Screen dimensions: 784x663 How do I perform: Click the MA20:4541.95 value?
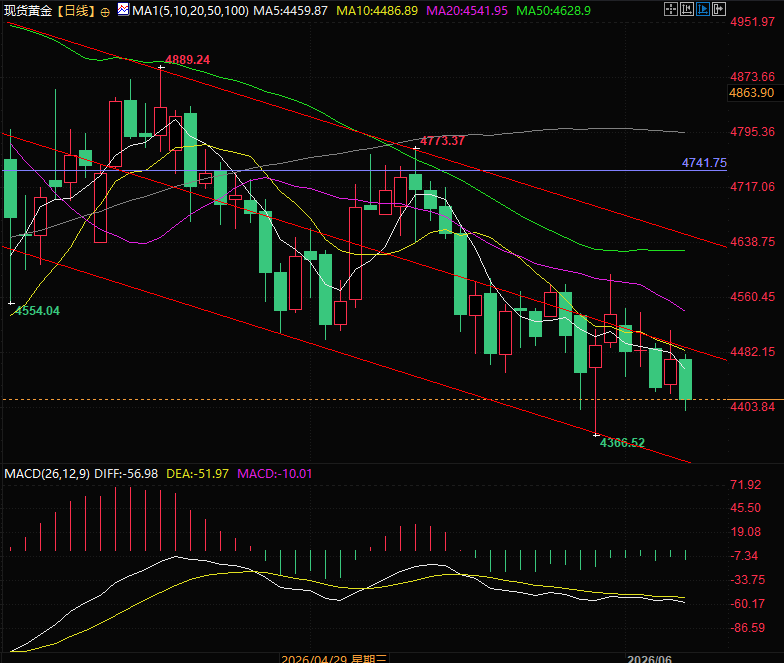(466, 10)
